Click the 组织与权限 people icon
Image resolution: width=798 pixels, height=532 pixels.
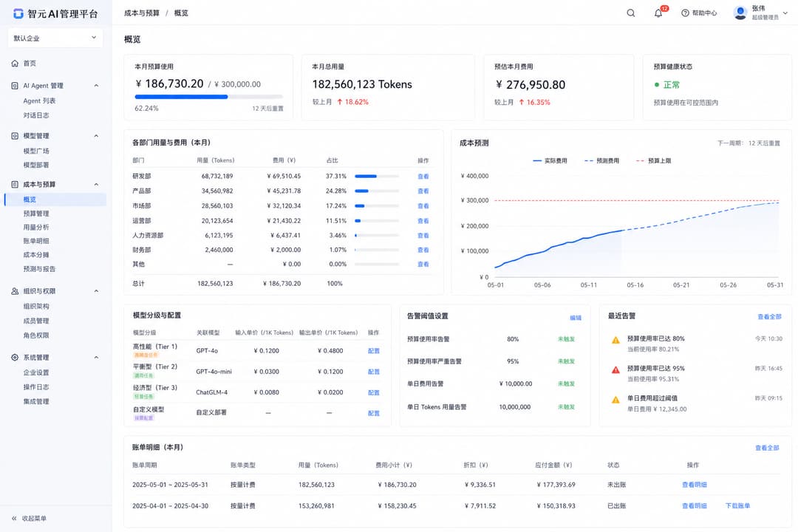[15, 291]
